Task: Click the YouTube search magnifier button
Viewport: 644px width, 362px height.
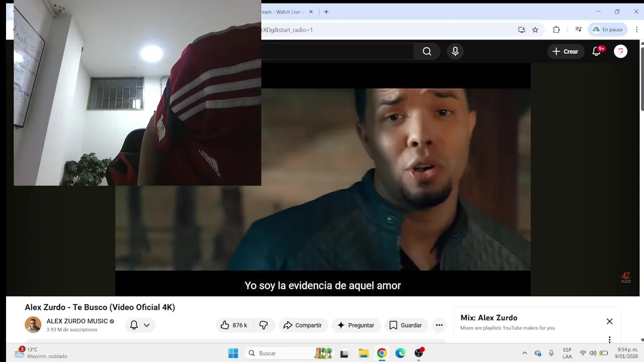Action: click(427, 51)
